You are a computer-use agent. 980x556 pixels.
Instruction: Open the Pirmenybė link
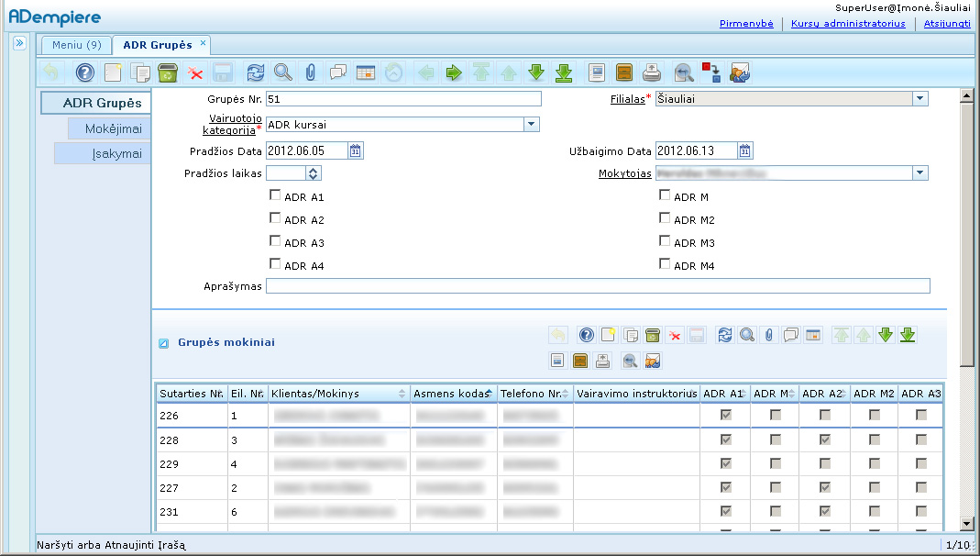point(746,24)
